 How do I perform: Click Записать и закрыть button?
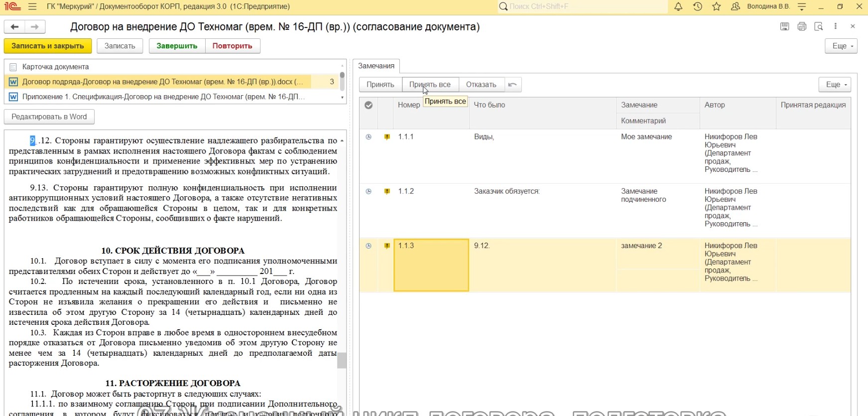click(x=48, y=46)
